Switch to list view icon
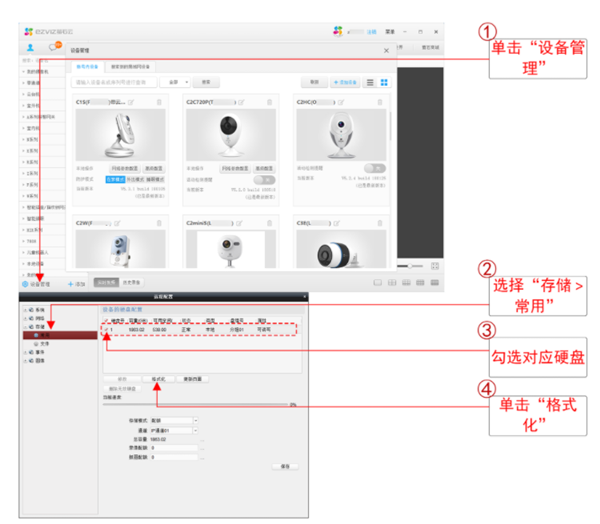Image resolution: width=600 pixels, height=524 pixels. click(x=369, y=82)
